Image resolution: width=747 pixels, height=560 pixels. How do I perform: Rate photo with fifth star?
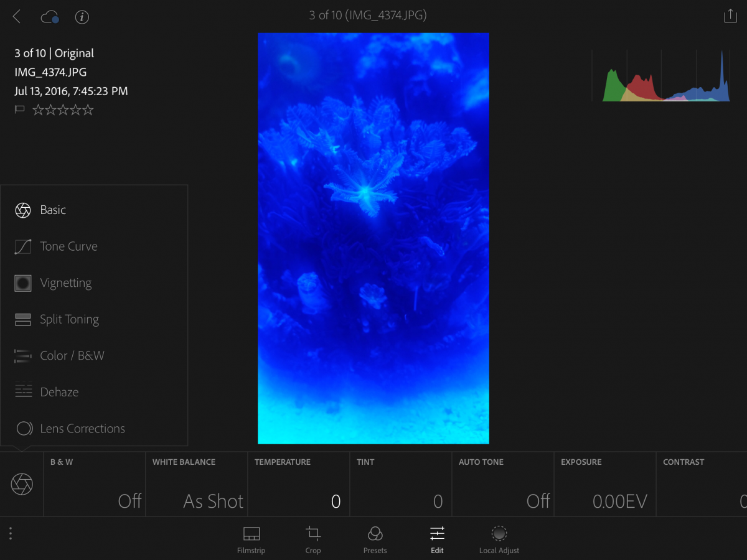tap(88, 110)
